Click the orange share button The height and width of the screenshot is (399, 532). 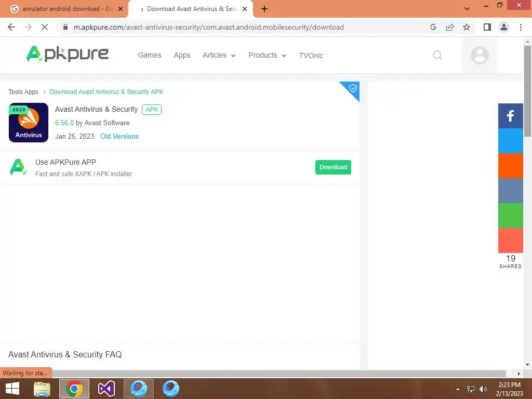click(510, 166)
